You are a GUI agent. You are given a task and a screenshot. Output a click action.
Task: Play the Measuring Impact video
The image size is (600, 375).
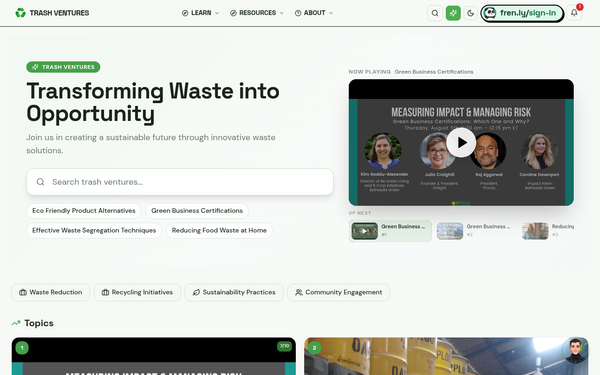[461, 142]
